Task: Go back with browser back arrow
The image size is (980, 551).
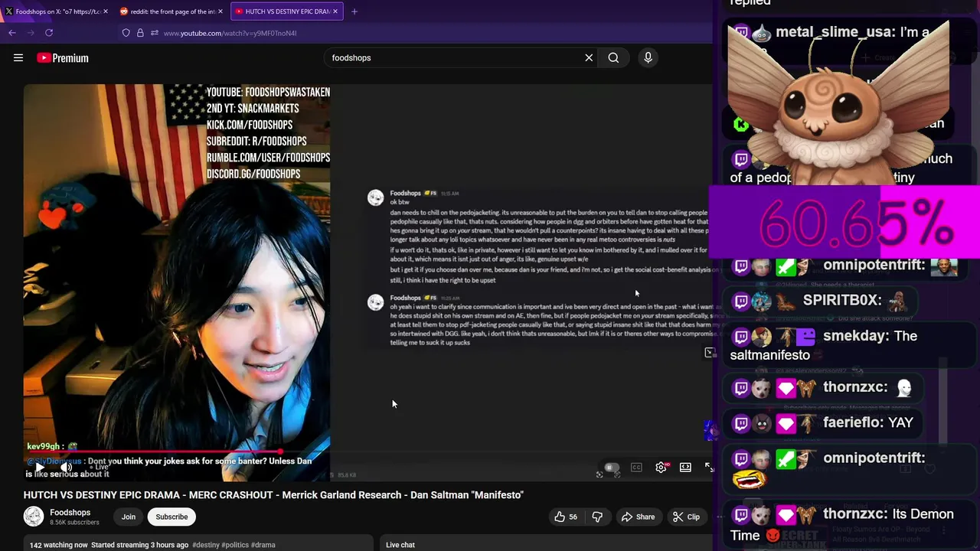Action: point(12,33)
